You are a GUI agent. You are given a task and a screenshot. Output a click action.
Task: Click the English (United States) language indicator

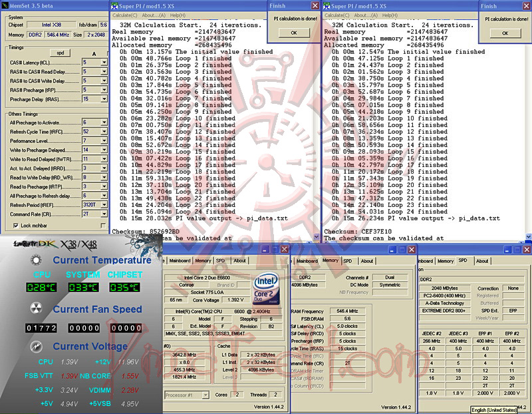(x=494, y=410)
